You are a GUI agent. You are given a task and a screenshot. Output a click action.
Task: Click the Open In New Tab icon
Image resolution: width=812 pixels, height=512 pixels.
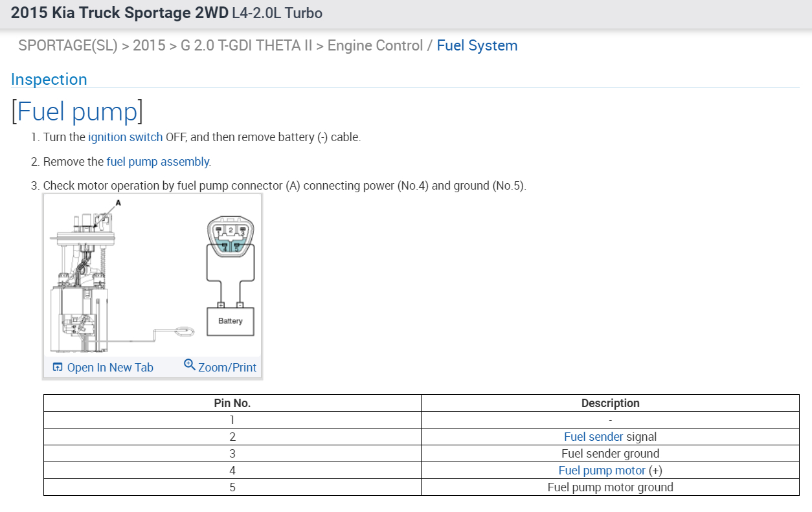pyautogui.click(x=58, y=368)
